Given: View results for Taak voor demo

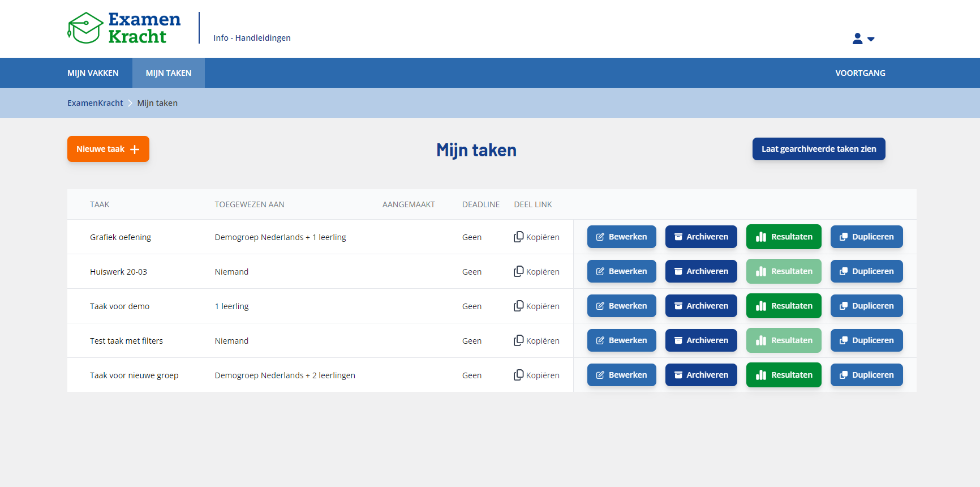Looking at the screenshot, I should pyautogui.click(x=783, y=306).
